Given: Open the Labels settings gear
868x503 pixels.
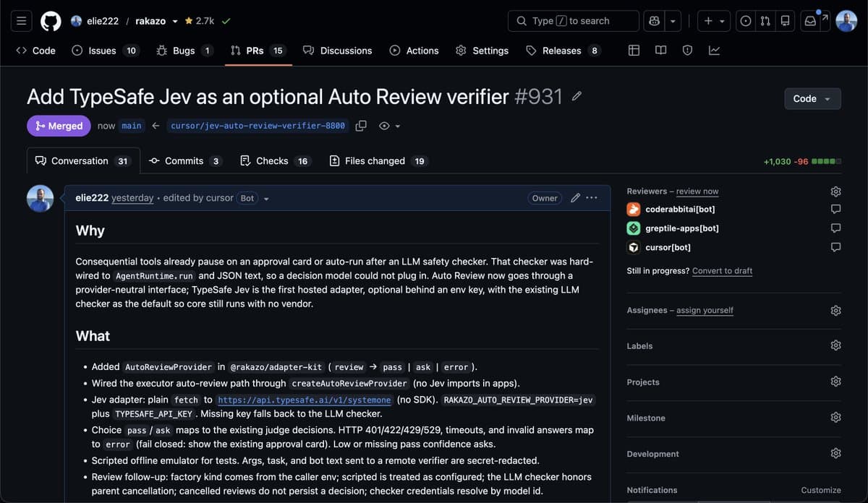Looking at the screenshot, I should (x=835, y=345).
